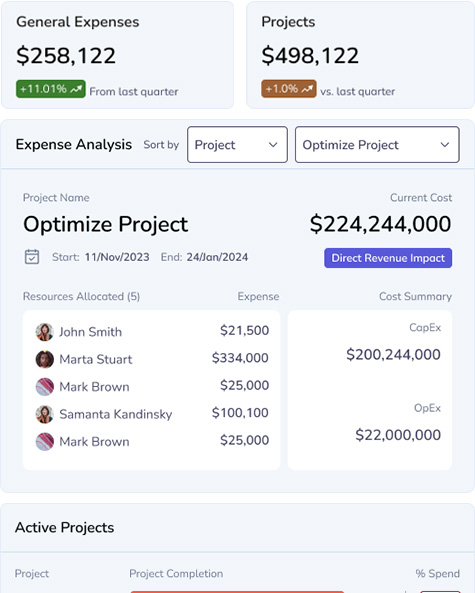Click the avatar of the last Mark Brown row
The width and height of the screenshot is (475, 593).
45,441
